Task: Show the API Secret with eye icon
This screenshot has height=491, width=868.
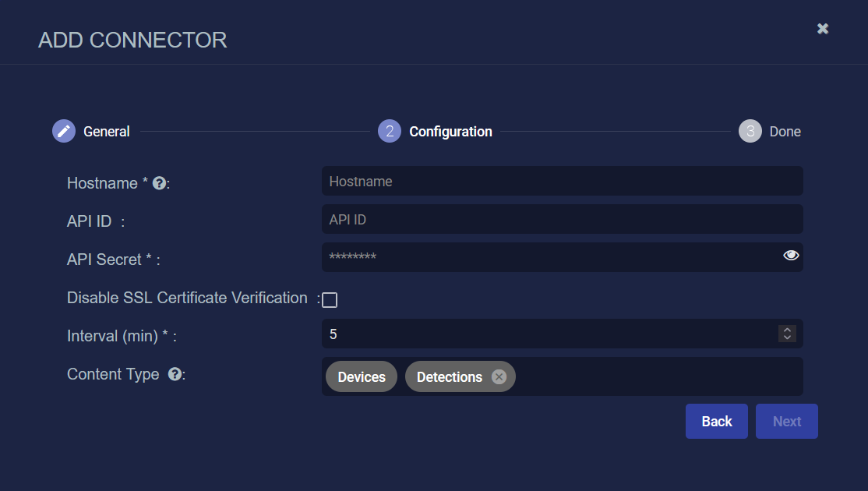Action: 791,256
